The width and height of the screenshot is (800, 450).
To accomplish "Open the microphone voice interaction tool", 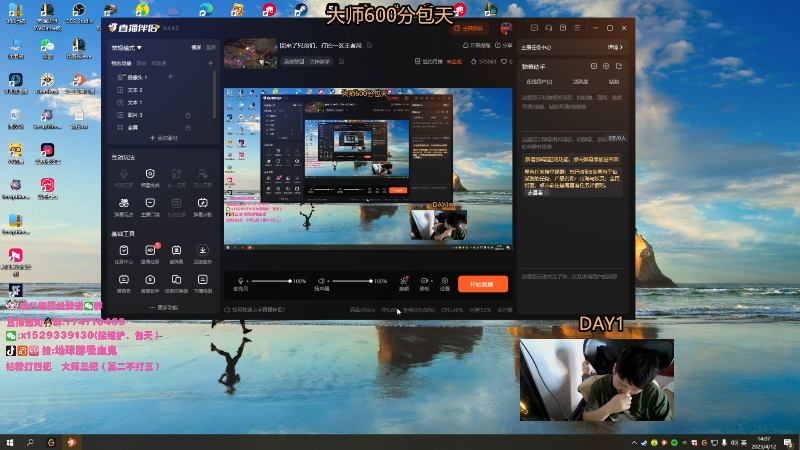I will tap(123, 178).
